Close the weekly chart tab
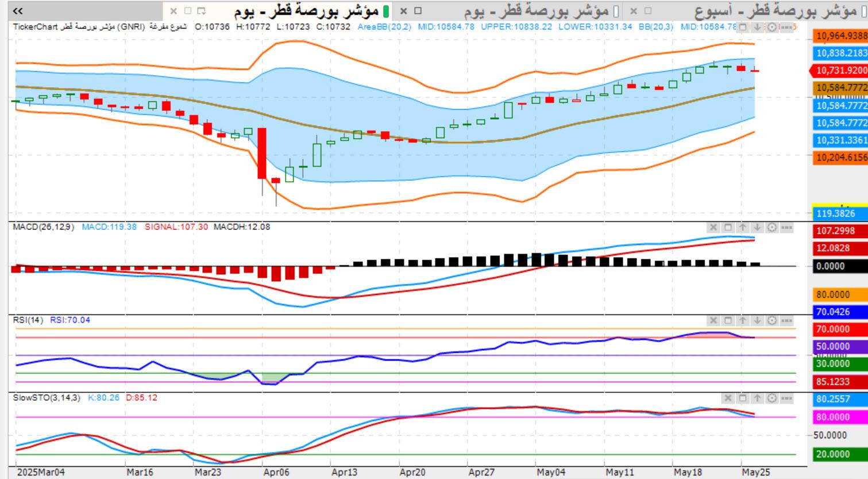This screenshot has height=479, width=868. (634, 11)
